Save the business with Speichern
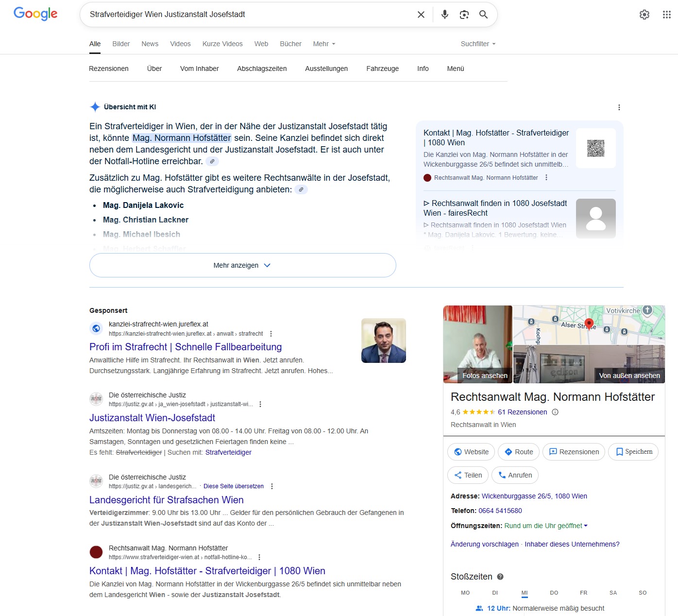 coord(633,452)
